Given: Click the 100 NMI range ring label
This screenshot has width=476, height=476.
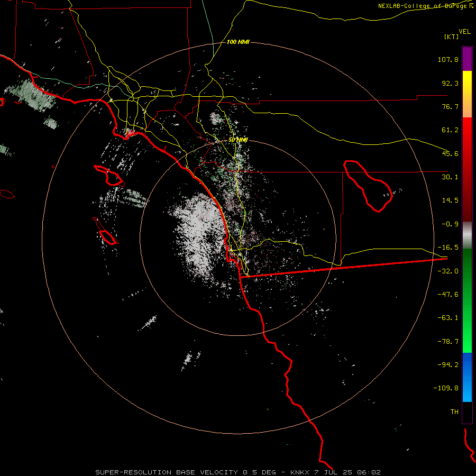Looking at the screenshot, I should (238, 42).
